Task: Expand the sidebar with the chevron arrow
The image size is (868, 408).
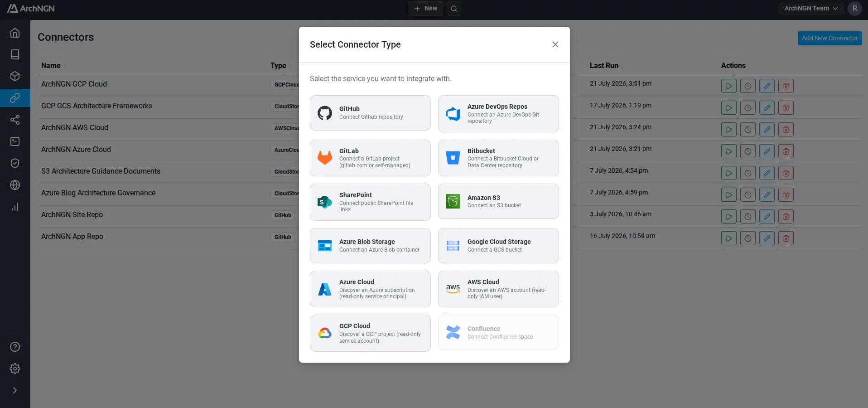Action: pos(15,390)
